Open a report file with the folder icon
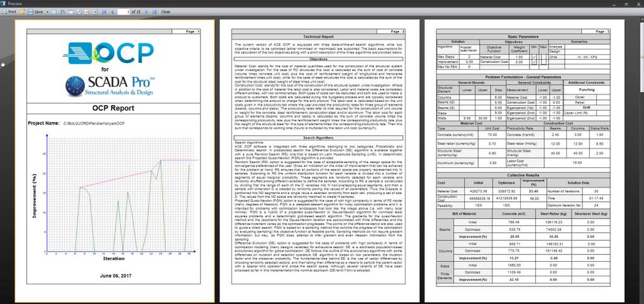Screen dimensions: 644x304 point(22,12)
